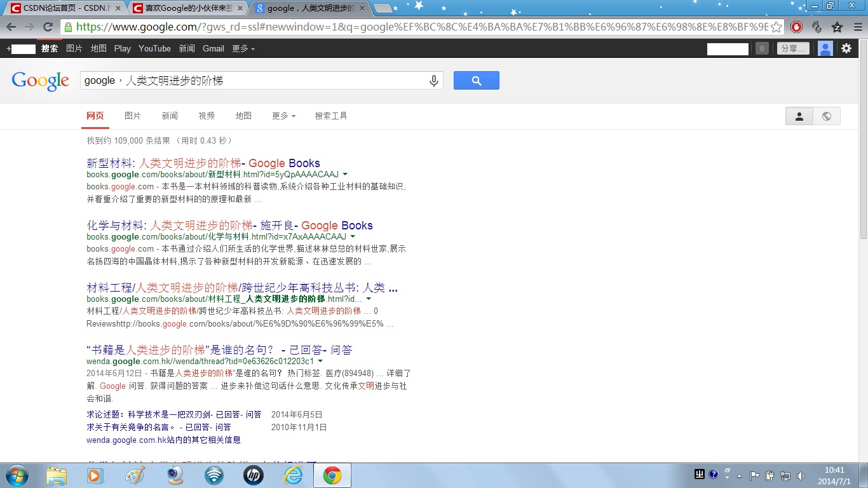Select the 图片 search results tab

tap(133, 116)
